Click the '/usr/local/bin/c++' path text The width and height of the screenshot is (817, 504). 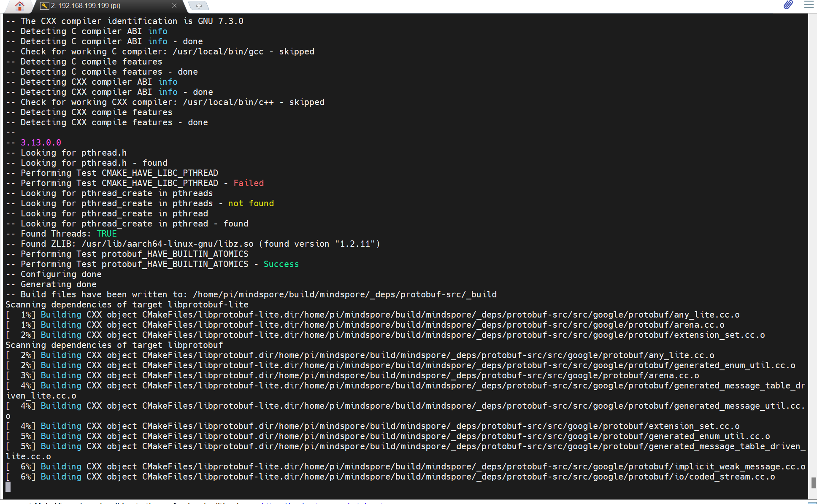coord(228,102)
